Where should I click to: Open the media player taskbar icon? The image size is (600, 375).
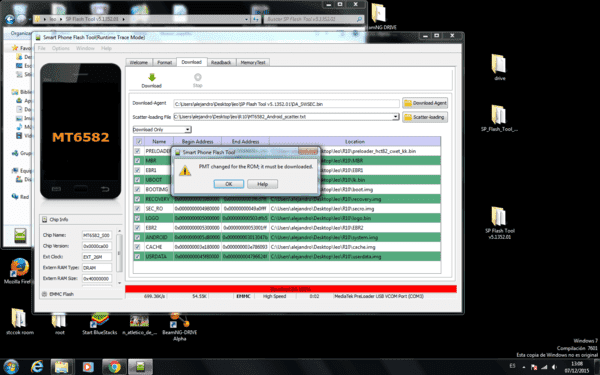(88, 367)
